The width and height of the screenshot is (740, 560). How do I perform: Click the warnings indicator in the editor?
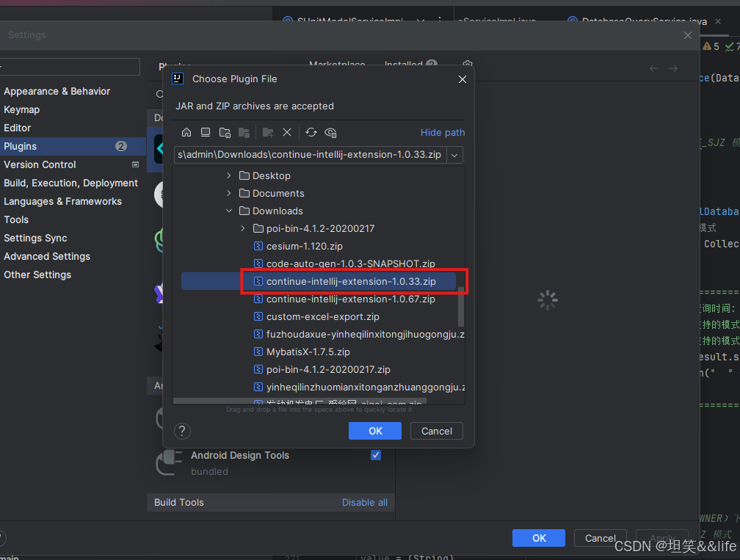711,46
